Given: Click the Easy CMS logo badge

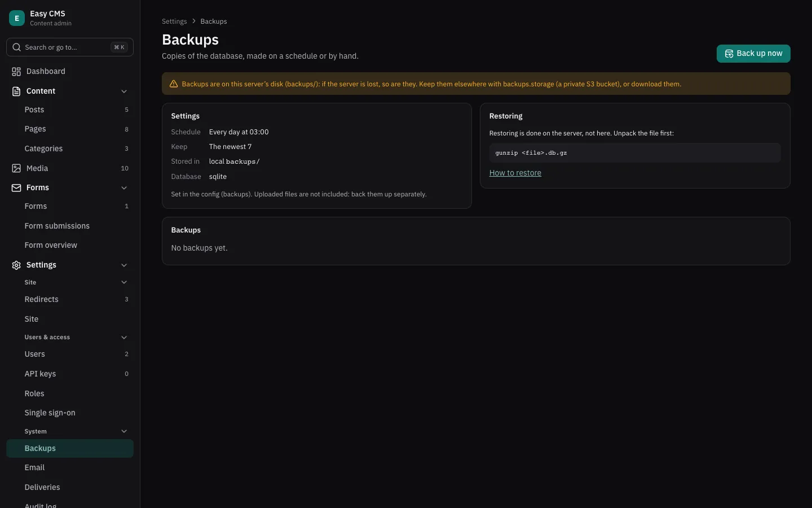Looking at the screenshot, I should coord(17,18).
